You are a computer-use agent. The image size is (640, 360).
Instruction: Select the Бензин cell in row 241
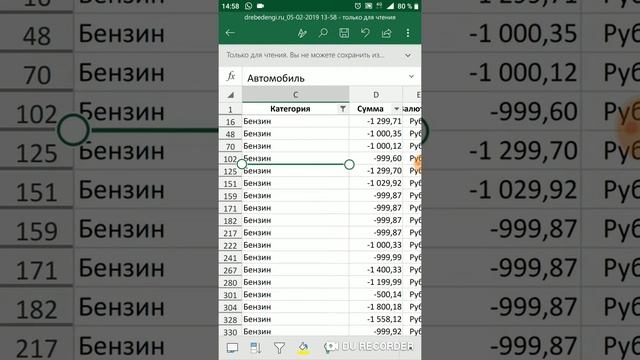pyautogui.click(x=296, y=257)
